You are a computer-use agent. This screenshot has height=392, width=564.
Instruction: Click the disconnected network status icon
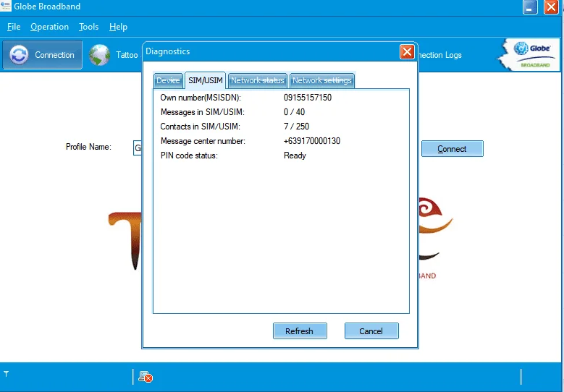click(146, 377)
